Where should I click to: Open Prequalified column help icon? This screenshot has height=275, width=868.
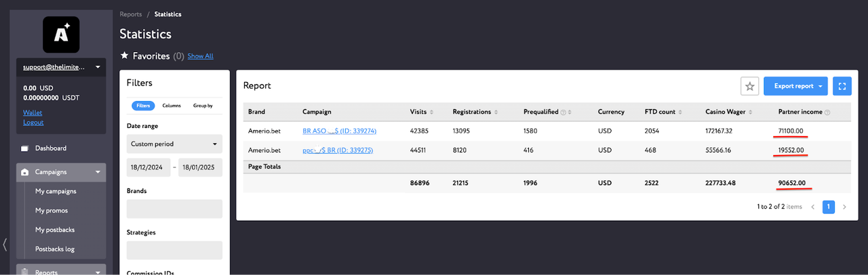[564, 112]
